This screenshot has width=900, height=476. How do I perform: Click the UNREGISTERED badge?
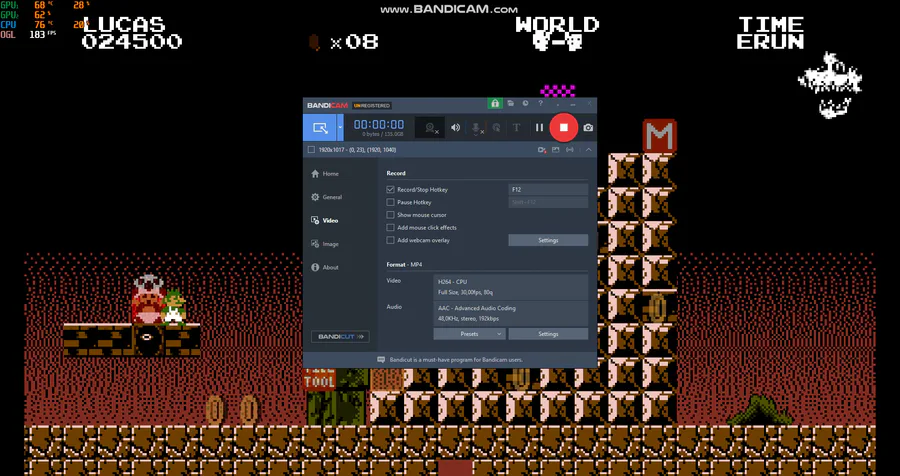pyautogui.click(x=372, y=106)
